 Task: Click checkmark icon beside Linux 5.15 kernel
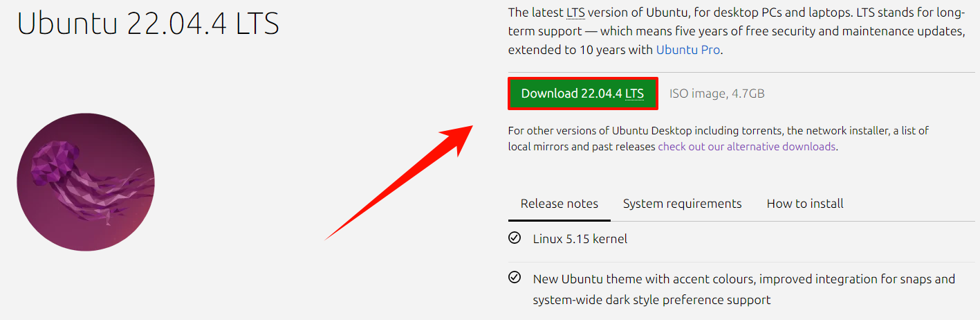coord(515,238)
